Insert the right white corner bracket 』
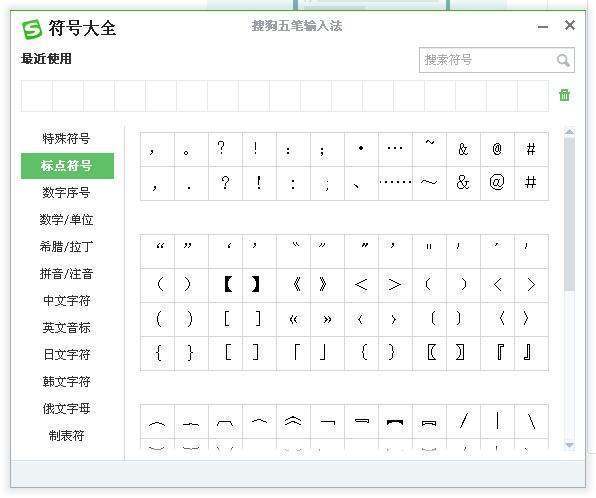 [x=531, y=353]
